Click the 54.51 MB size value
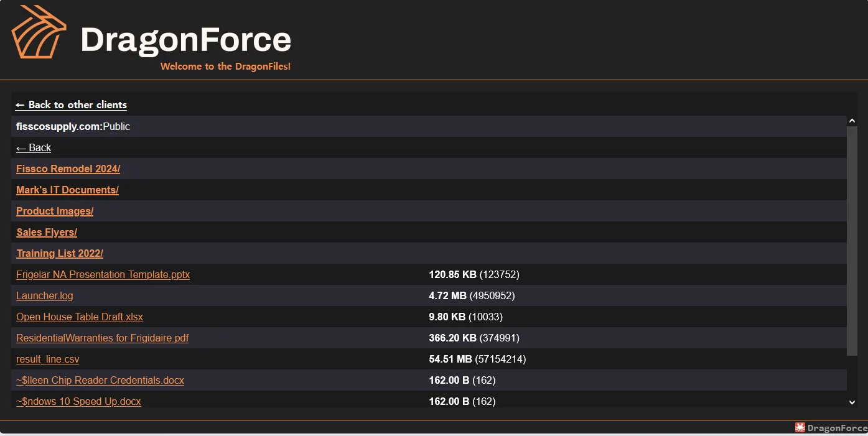 (450, 359)
